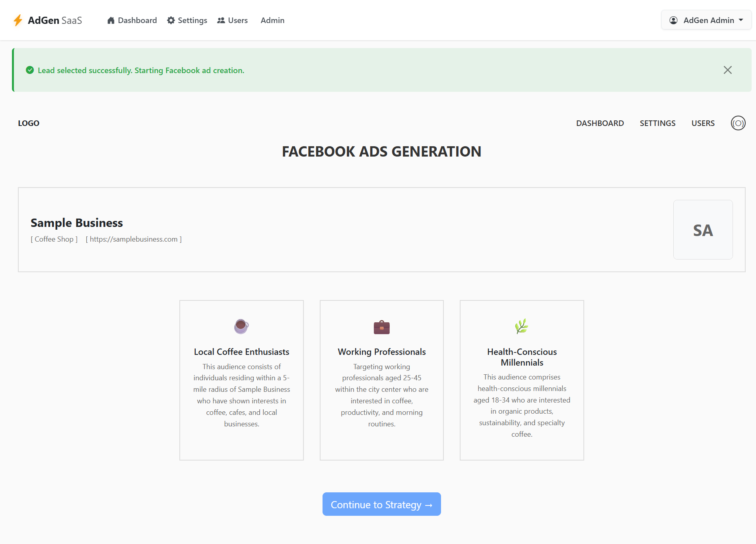Screen dimensions: 756x544
Task: Expand the AdGen Admin dropdown caret
Action: (x=741, y=20)
